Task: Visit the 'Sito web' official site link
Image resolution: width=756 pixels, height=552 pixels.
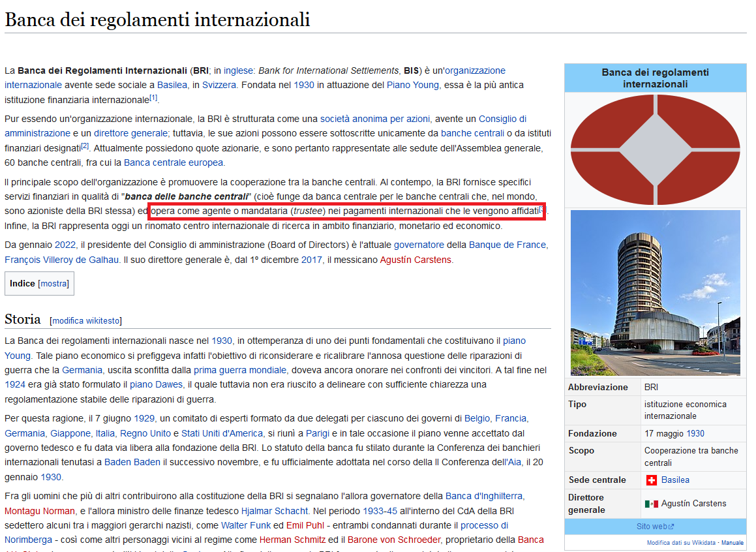Action: coord(652,527)
